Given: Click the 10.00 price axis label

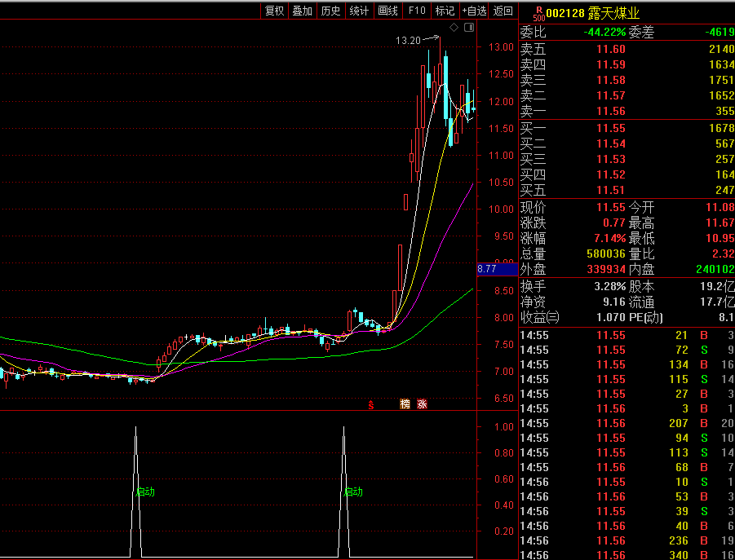Looking at the screenshot, I should (x=501, y=209).
